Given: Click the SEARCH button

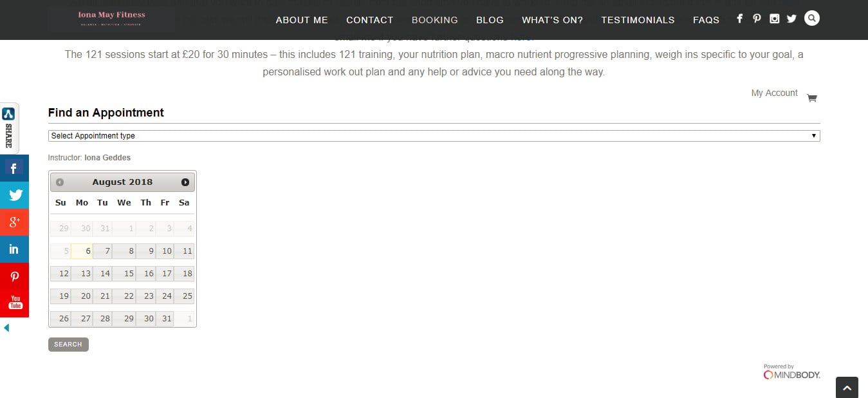Looking at the screenshot, I should point(68,345).
